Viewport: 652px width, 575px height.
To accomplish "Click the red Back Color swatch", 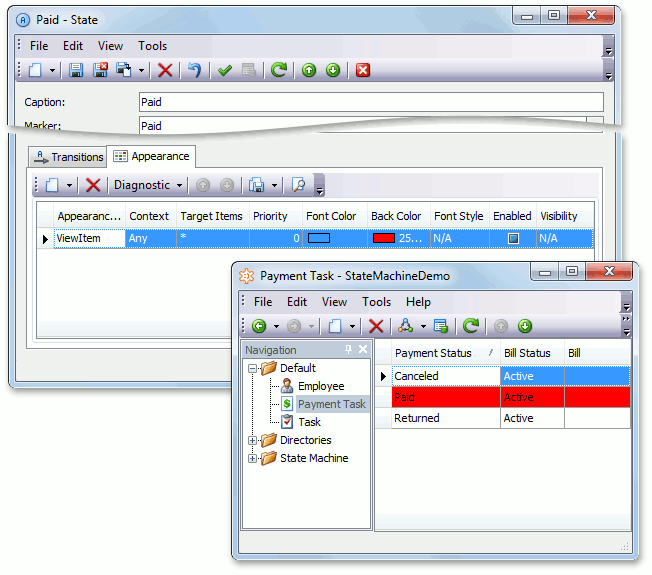I will pos(383,238).
